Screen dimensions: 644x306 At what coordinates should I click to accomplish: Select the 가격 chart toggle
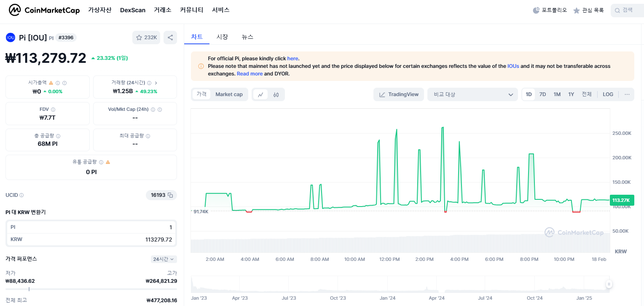(x=201, y=94)
